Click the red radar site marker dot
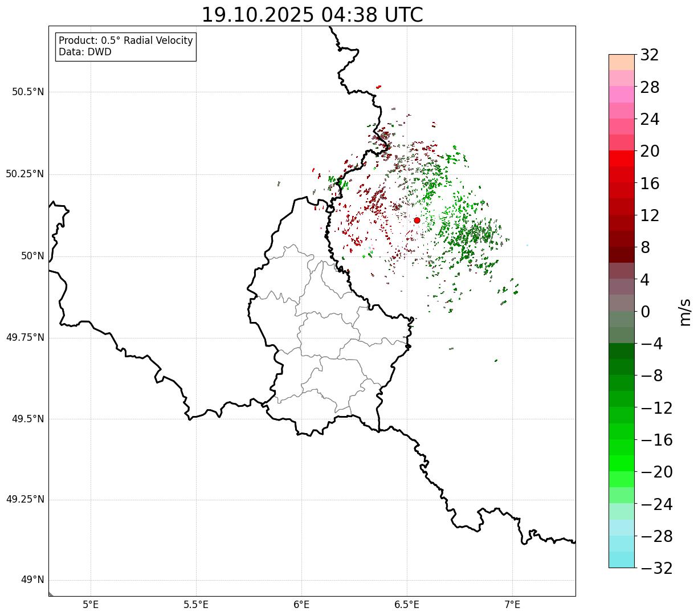This screenshot has height=616, width=698. pos(417,220)
